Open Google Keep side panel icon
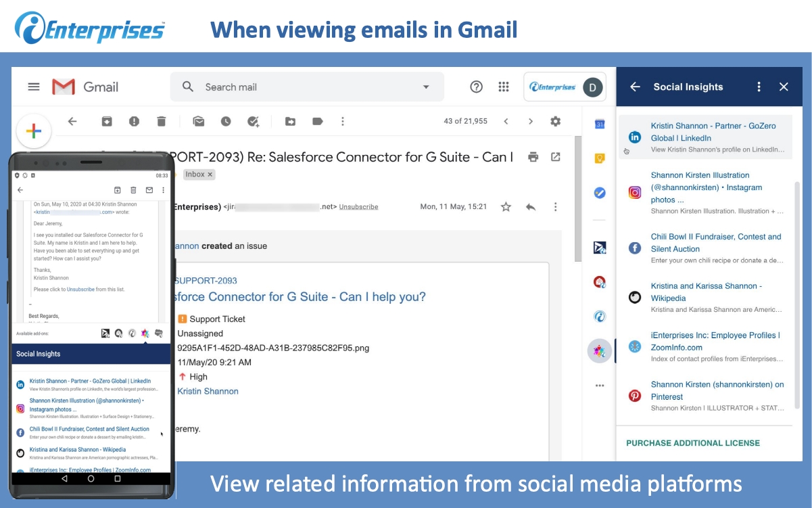812x508 pixels. pyautogui.click(x=599, y=158)
